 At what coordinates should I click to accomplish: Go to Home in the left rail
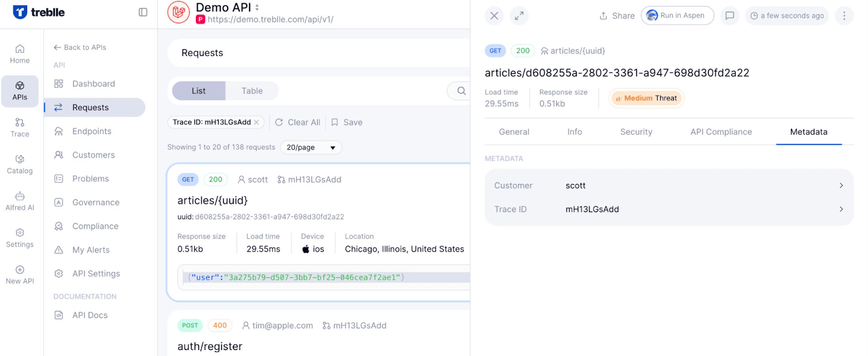[20, 54]
